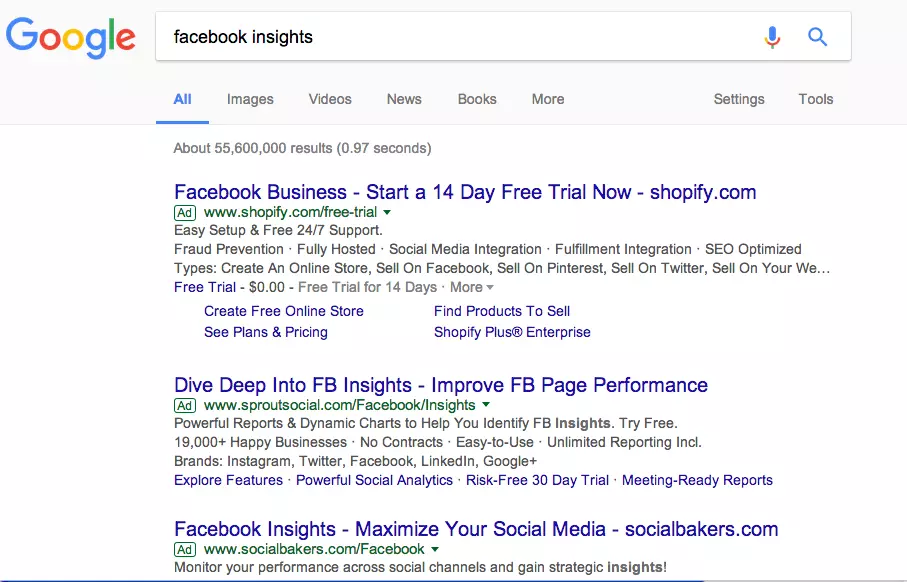Click the Ad badge beside www.shopify.com/free-trial
907x582 pixels.
point(184,212)
